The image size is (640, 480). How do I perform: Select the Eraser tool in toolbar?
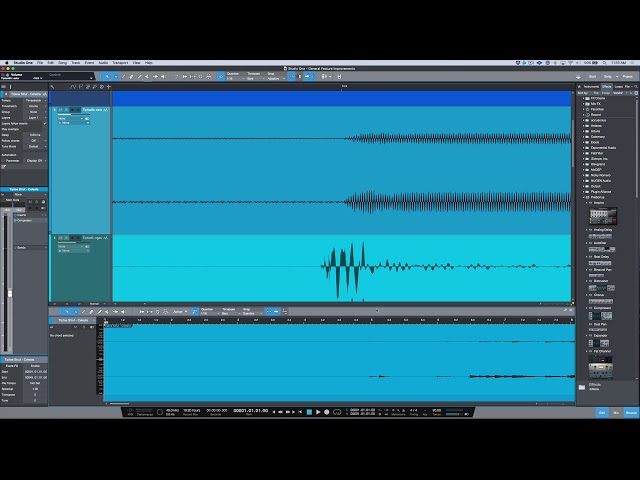(131, 76)
